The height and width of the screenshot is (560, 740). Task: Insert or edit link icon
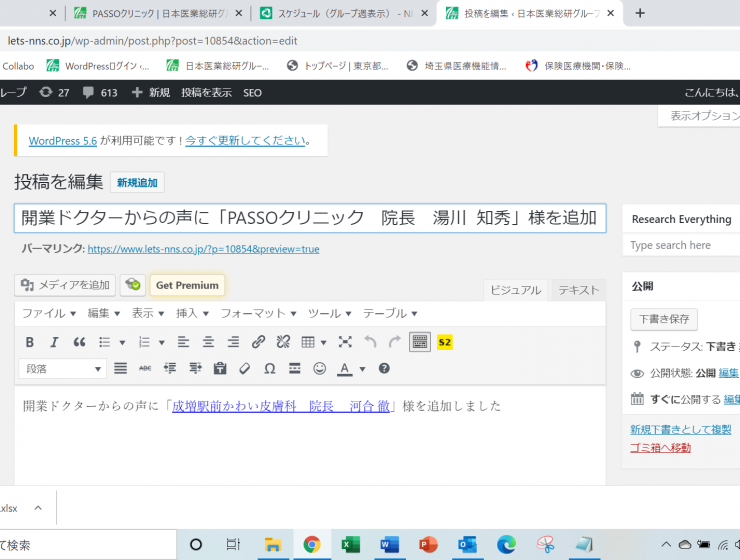coord(258,342)
